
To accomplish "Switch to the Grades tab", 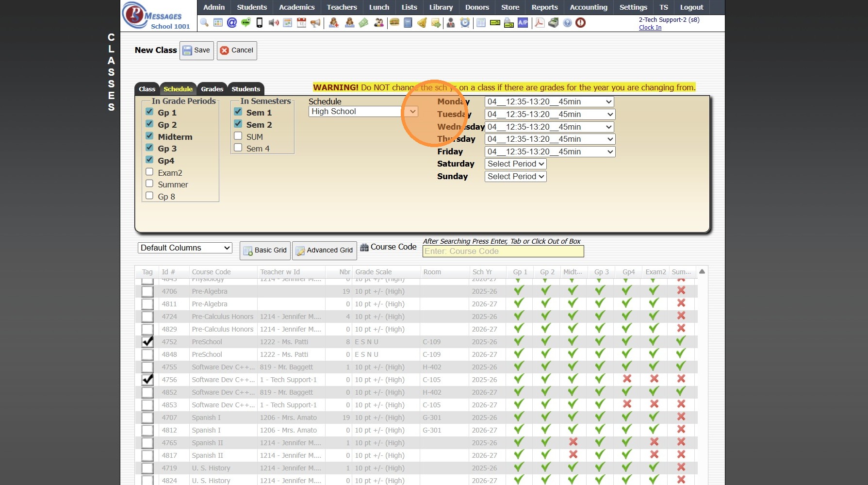I will click(x=212, y=89).
